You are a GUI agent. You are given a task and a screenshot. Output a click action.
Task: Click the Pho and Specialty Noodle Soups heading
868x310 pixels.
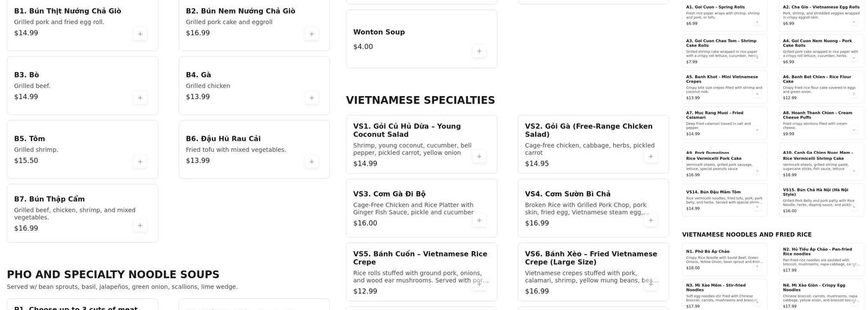click(113, 275)
